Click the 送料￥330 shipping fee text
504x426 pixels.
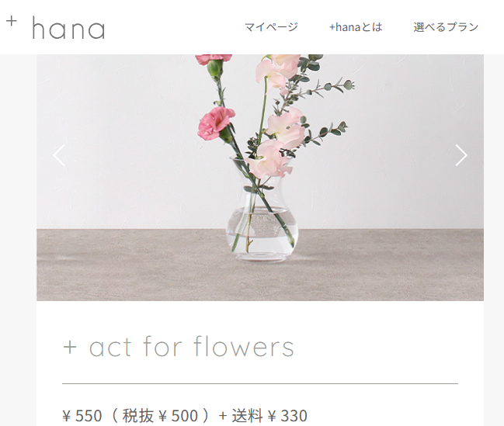click(x=269, y=415)
